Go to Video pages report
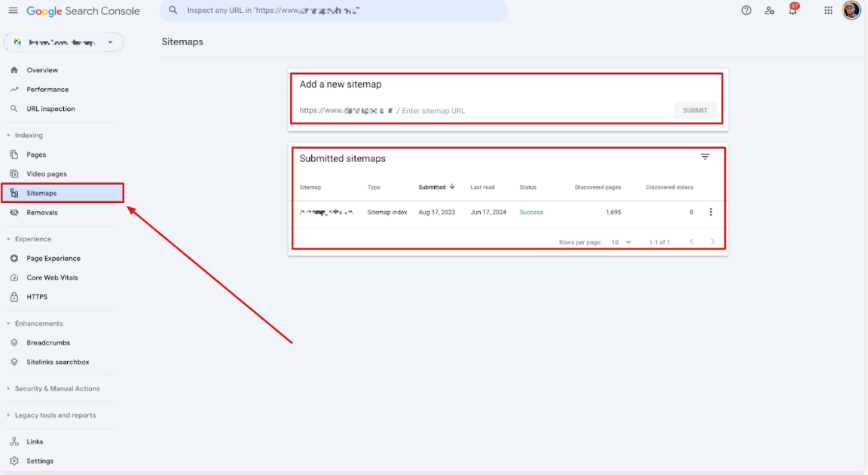Screen dimensions: 868x475 click(x=47, y=174)
